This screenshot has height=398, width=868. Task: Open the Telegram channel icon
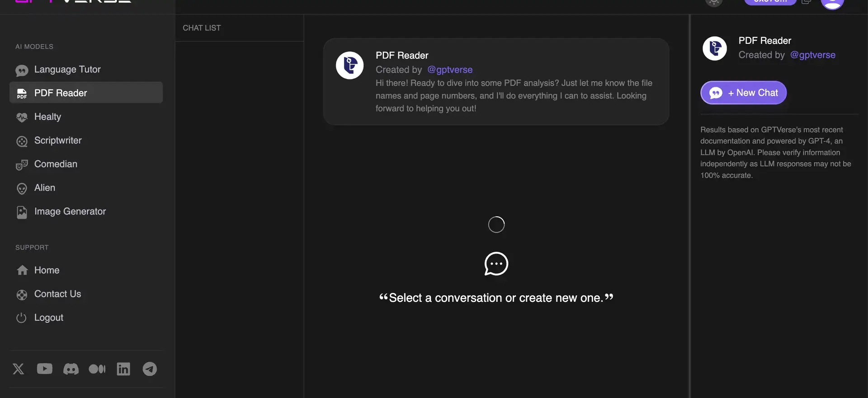click(x=150, y=369)
